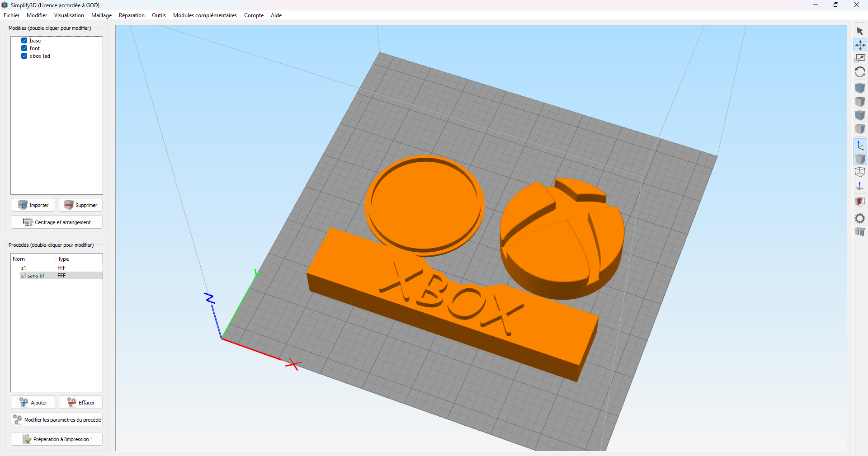
Task: Open the Outils menu
Action: [x=159, y=15]
